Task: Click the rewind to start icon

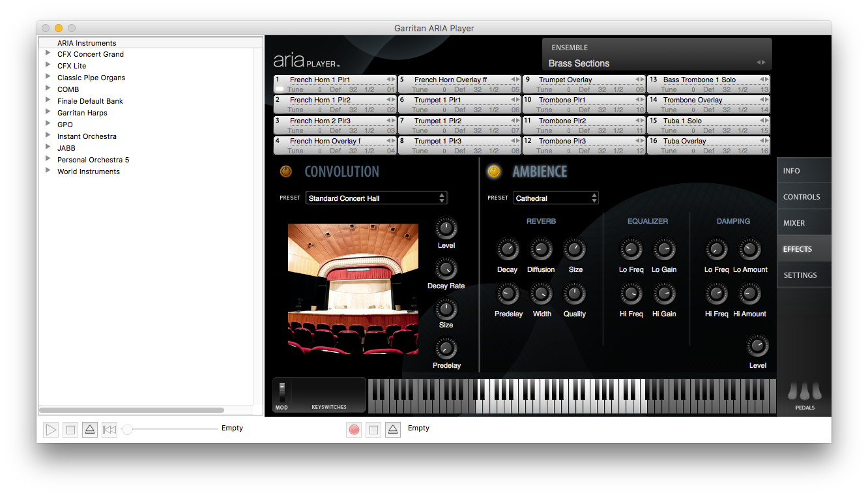Action: (x=109, y=430)
